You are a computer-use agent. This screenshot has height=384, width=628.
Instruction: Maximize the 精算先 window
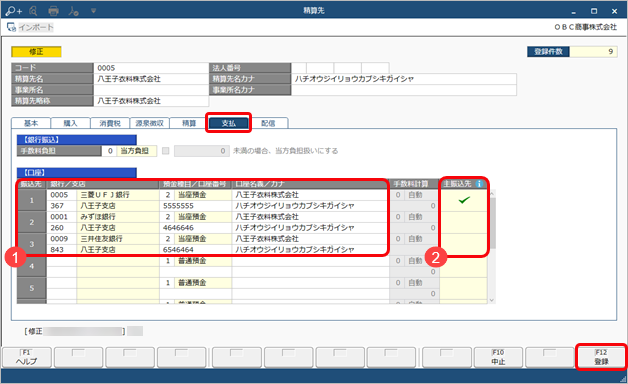click(594, 11)
